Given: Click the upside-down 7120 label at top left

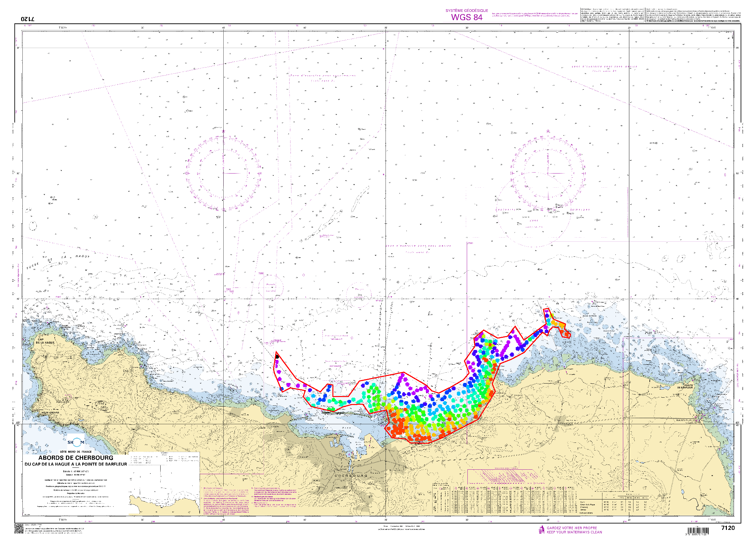Looking at the screenshot, I should [x=28, y=19].
